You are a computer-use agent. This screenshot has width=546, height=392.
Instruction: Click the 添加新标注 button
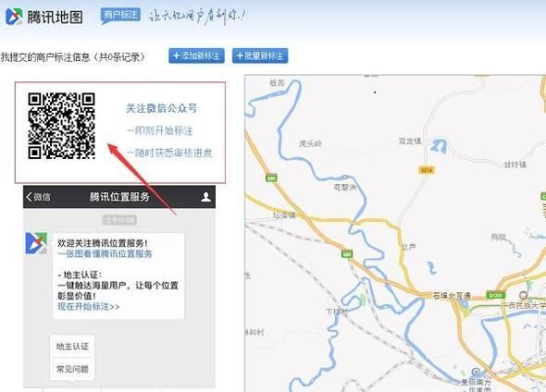pos(196,55)
